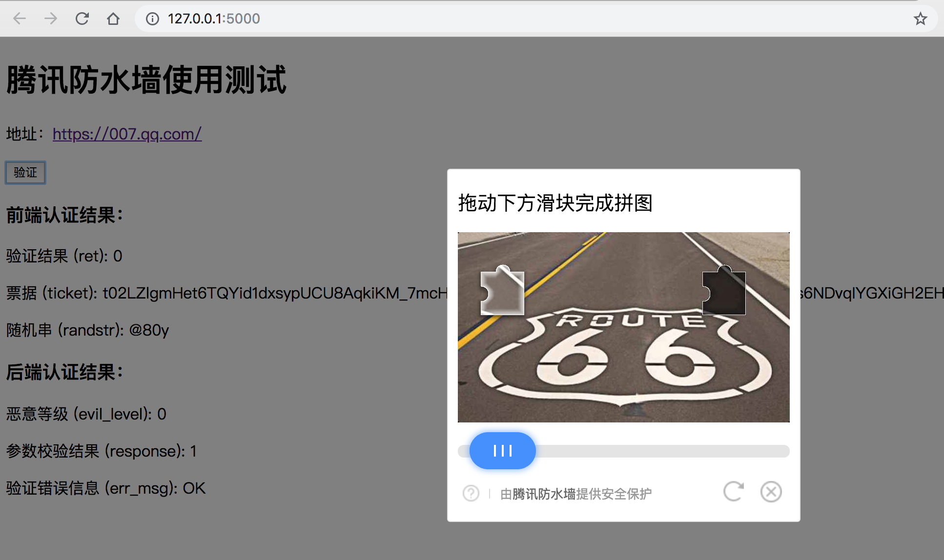This screenshot has height=560, width=944.
Task: Open the captcha help question mark icon
Action: (x=471, y=493)
